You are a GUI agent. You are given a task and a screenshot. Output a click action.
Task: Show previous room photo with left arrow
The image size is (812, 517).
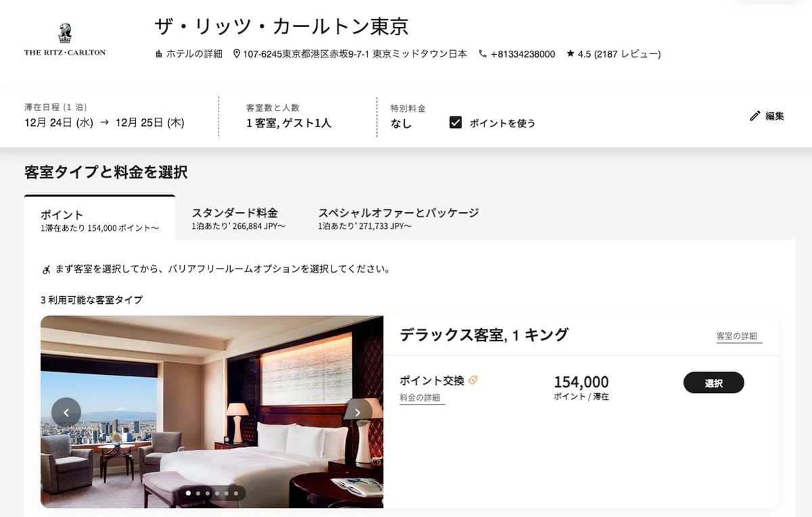(66, 411)
